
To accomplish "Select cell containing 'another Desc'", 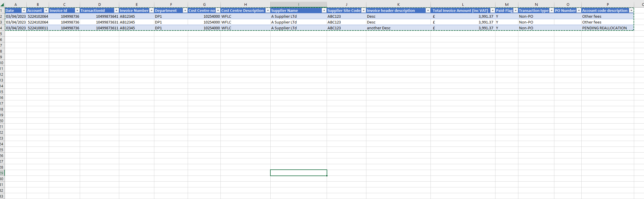I will [x=398, y=28].
